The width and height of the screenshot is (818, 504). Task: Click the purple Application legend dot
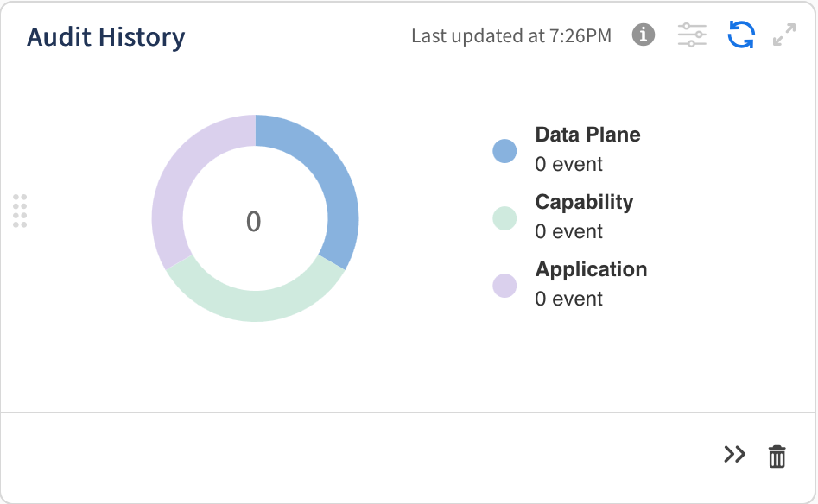click(x=504, y=286)
